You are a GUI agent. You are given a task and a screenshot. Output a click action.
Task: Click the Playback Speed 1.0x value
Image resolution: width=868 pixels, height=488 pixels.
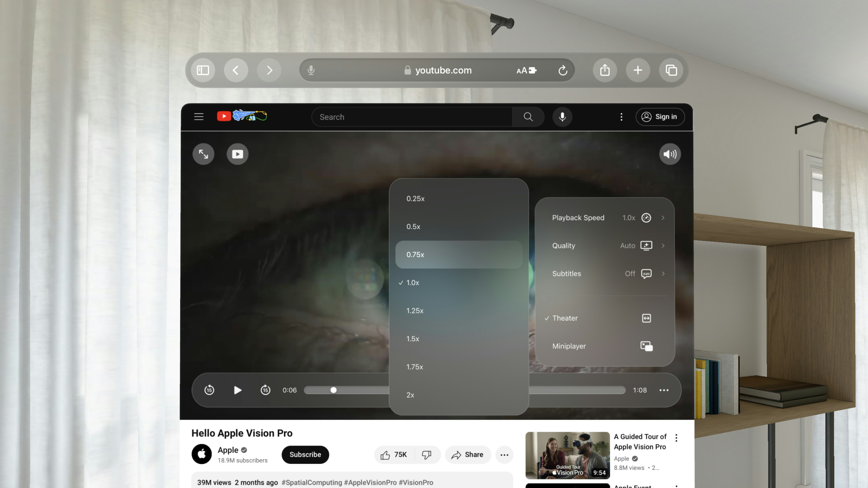tap(628, 218)
